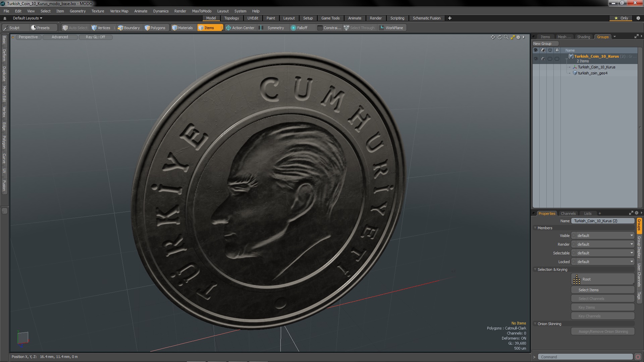Open the WorkPlane options
The height and width of the screenshot is (362, 644).
391,28
